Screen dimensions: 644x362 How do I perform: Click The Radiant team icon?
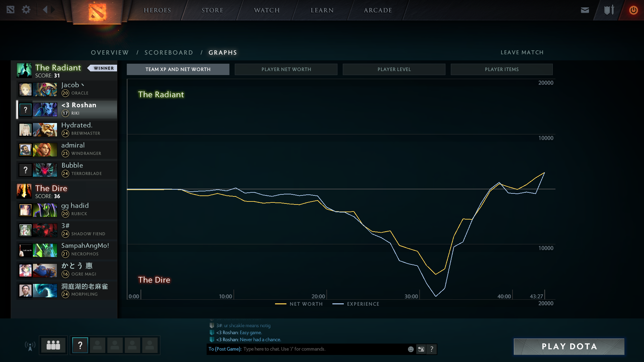(24, 70)
